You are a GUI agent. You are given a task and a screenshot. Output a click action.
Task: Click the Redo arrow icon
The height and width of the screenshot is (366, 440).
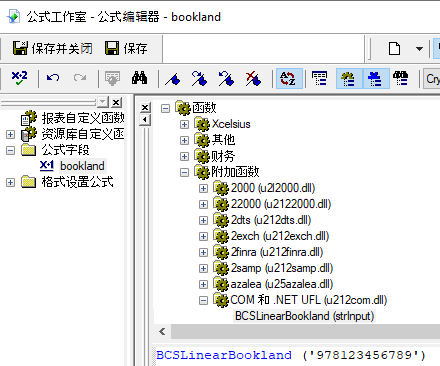click(x=80, y=78)
